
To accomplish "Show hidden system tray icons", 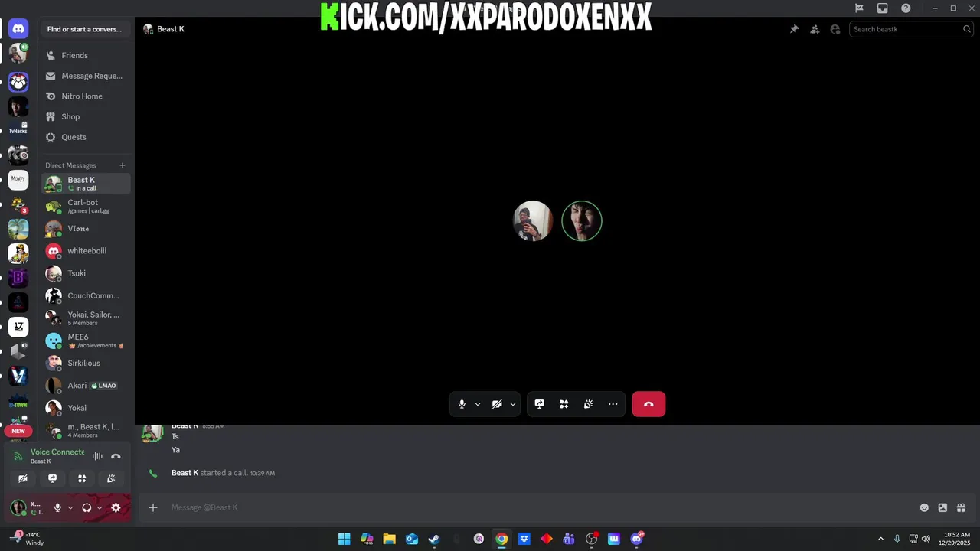I will pos(880,539).
